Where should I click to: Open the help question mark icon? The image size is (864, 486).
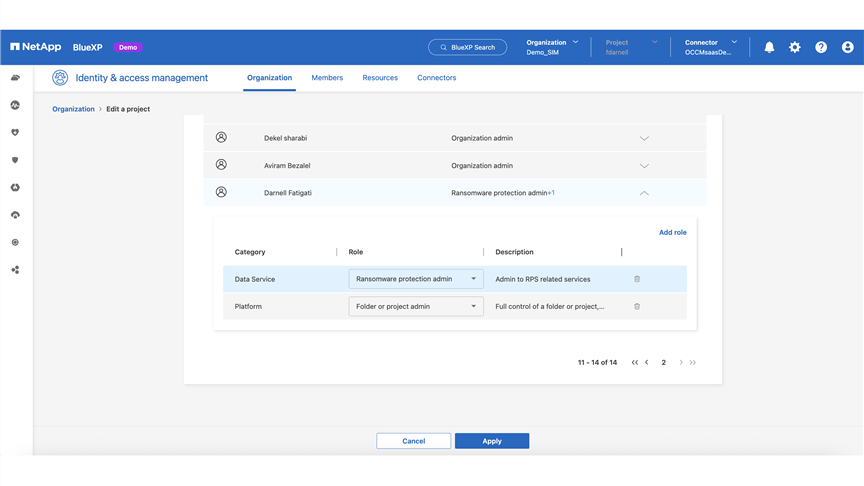(x=821, y=47)
